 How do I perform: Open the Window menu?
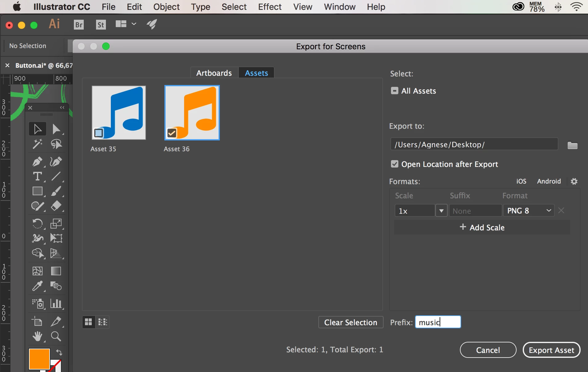(x=340, y=7)
